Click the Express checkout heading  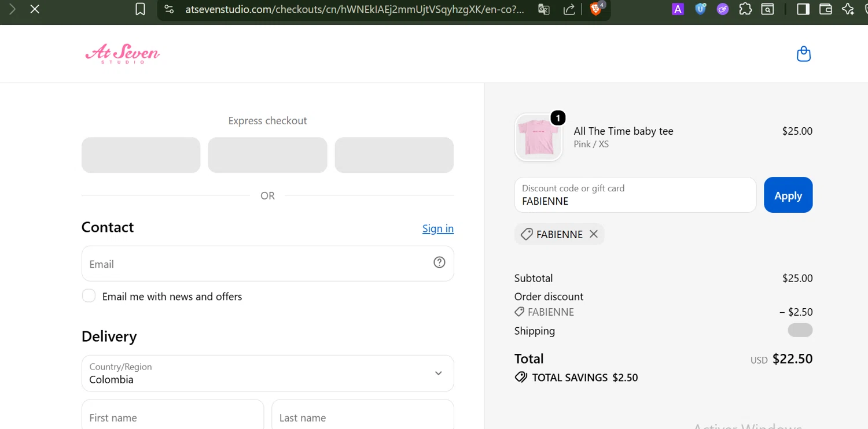point(267,120)
